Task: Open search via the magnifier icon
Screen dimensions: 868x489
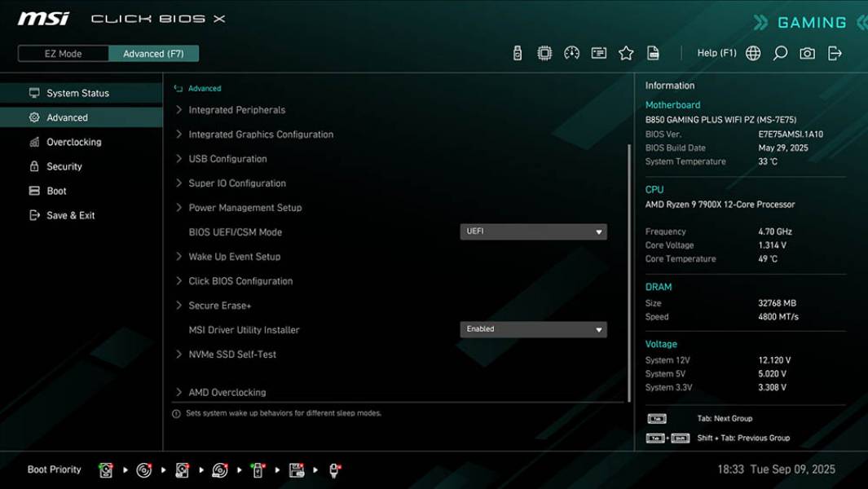Action: 779,52
